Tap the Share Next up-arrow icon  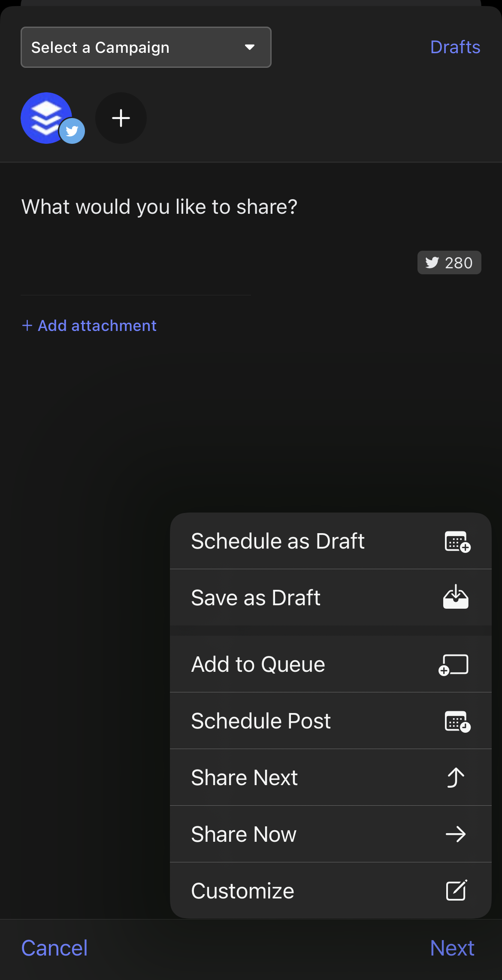pyautogui.click(x=456, y=777)
